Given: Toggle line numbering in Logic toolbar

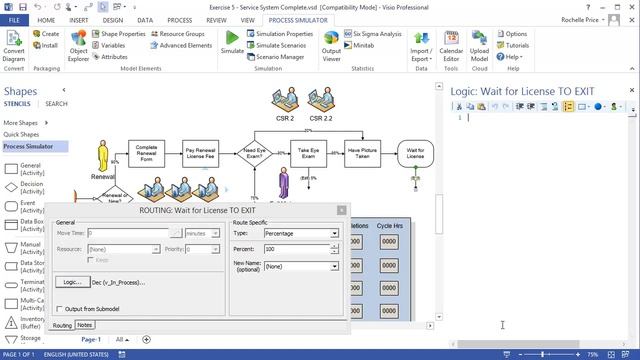Looking at the screenshot, I should pos(568,107).
